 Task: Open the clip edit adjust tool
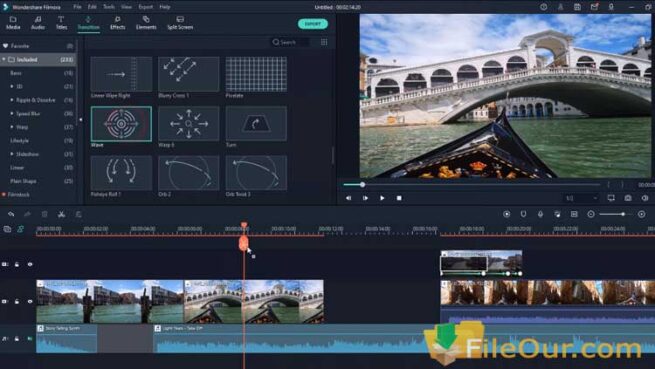pos(78,214)
